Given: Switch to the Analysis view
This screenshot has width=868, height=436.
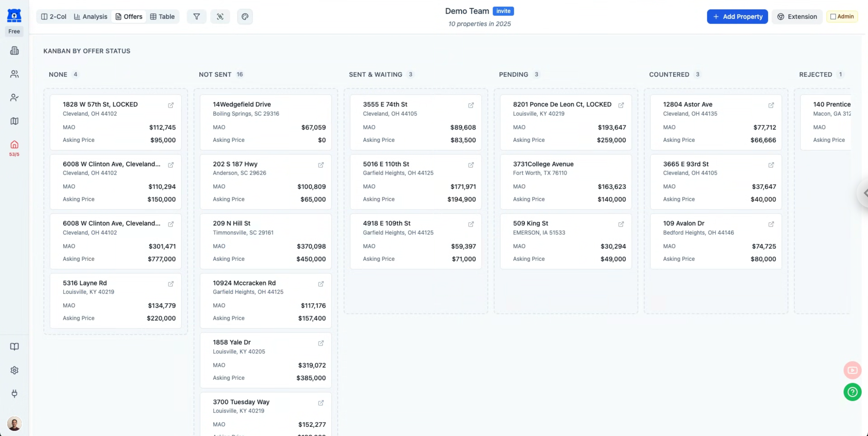Looking at the screenshot, I should click(x=90, y=17).
